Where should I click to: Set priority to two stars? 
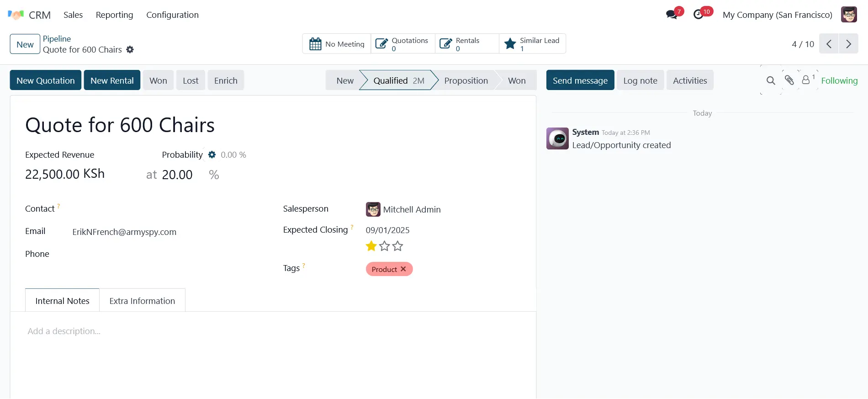(385, 246)
